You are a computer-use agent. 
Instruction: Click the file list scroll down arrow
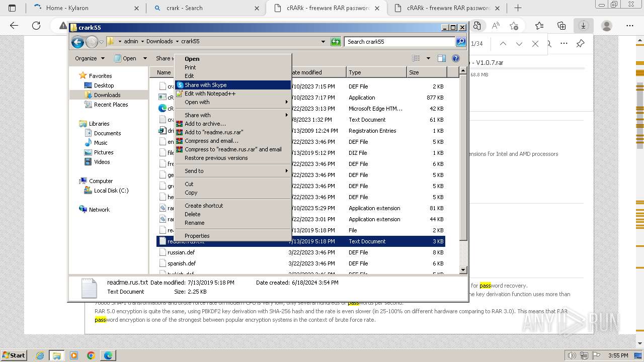click(x=463, y=270)
